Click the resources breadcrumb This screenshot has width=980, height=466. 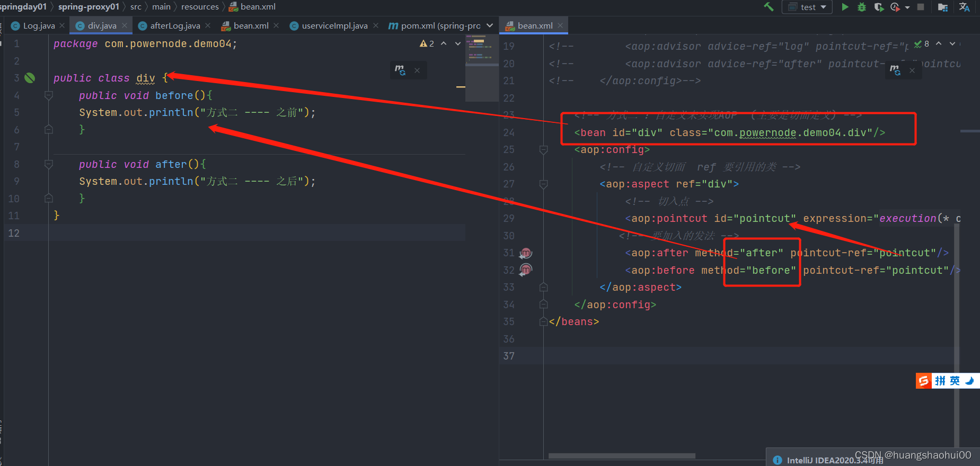click(x=200, y=7)
